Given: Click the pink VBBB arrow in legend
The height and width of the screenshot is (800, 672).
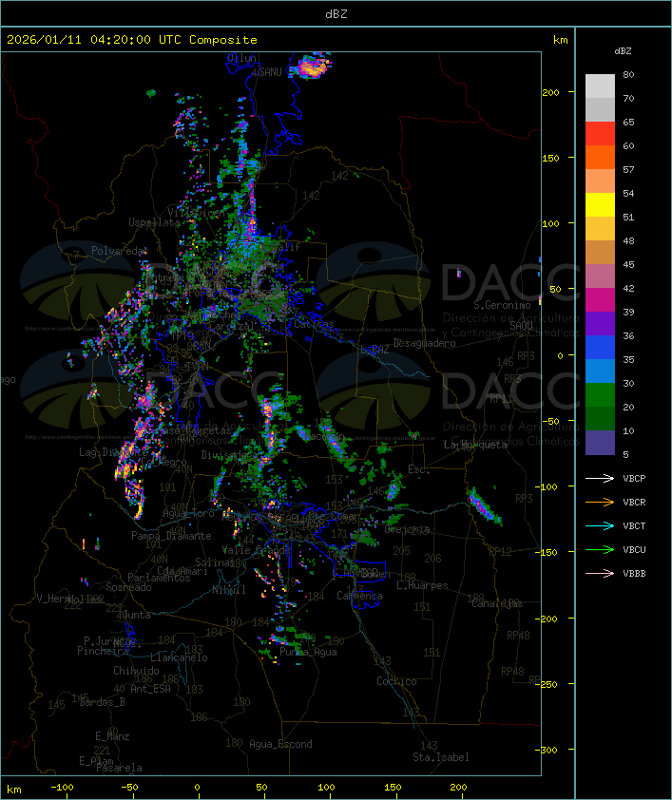Looking at the screenshot, I should coord(600,574).
